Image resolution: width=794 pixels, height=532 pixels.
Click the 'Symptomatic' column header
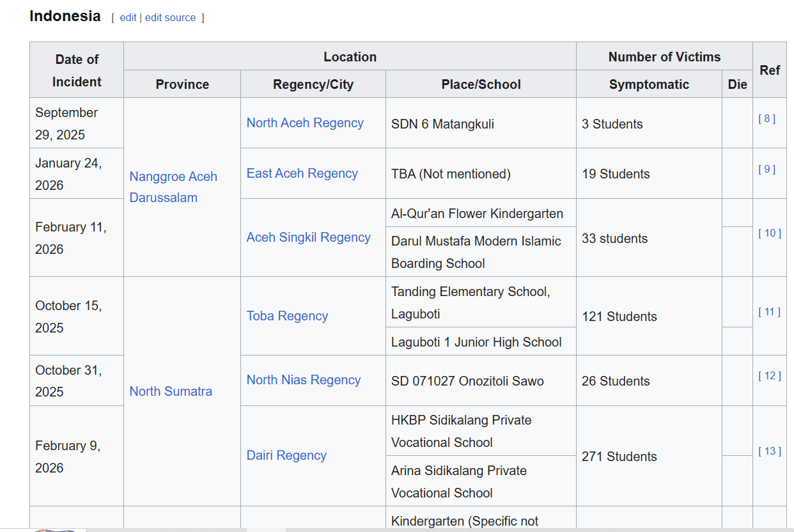649,84
